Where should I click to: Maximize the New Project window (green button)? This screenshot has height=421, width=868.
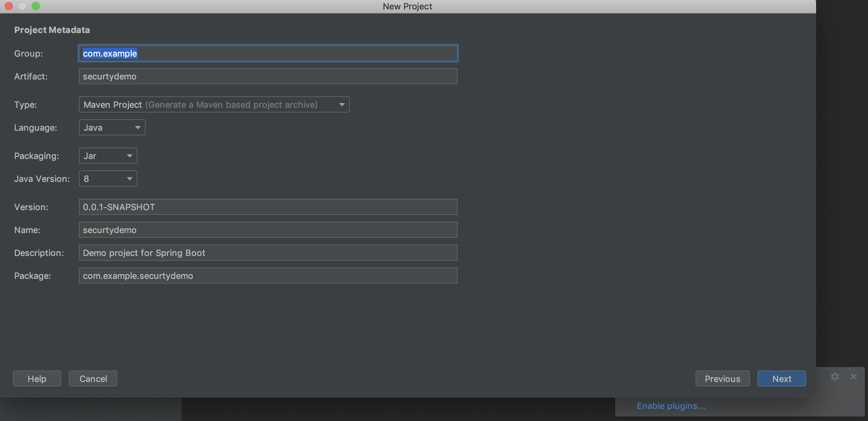36,6
